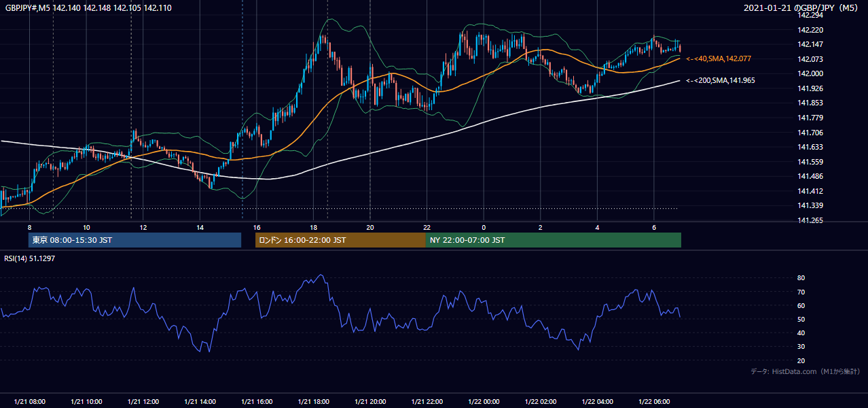Click hour label 8 under the price chart
Image resolution: width=868 pixels, height=408 pixels.
click(29, 228)
